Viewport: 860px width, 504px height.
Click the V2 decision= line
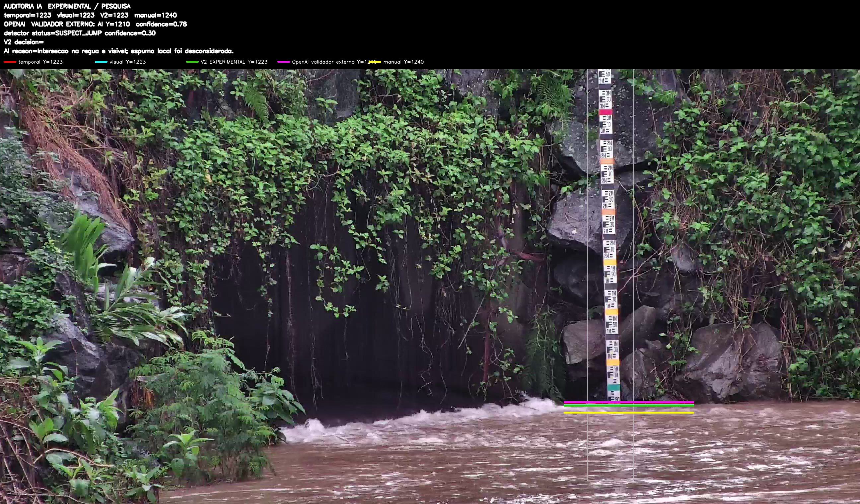[24, 42]
